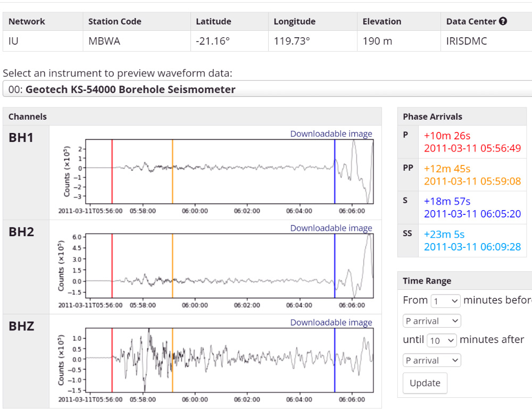The width and height of the screenshot is (532, 409).
Task: Click the BH1 waveform plot
Action: pyautogui.click(x=230, y=171)
